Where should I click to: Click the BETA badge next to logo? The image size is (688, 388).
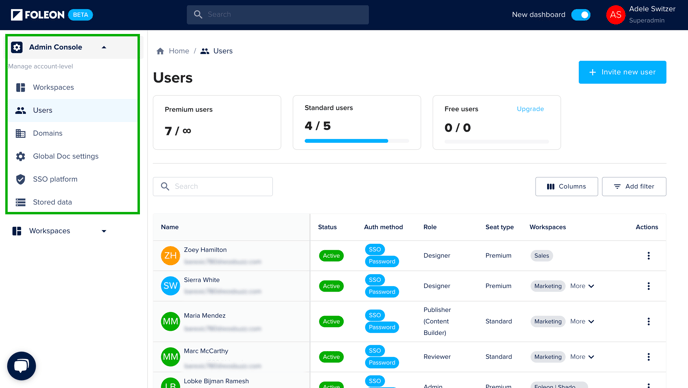tap(80, 15)
